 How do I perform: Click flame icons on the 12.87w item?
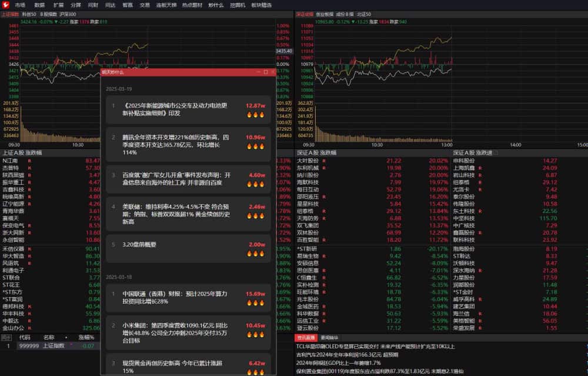pyautogui.click(x=256, y=115)
